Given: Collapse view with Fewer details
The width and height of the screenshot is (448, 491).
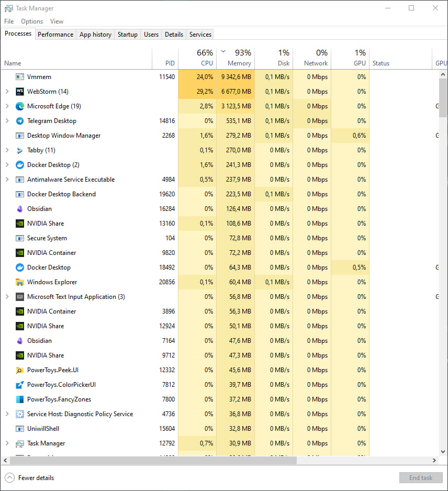Looking at the screenshot, I should tap(30, 478).
